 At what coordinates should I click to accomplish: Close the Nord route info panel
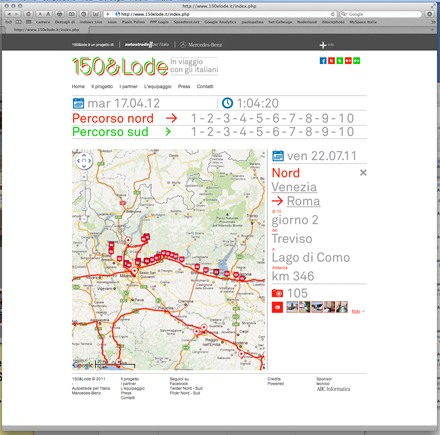coord(363,173)
